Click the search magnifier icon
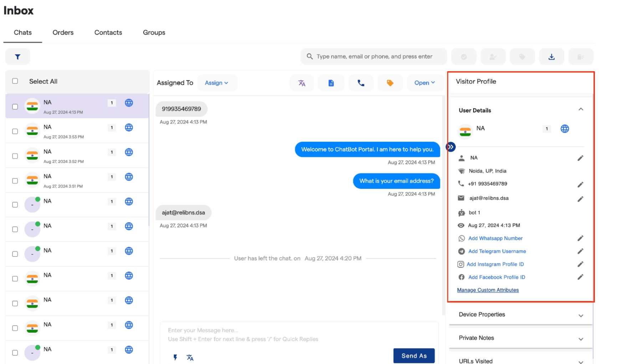The image size is (644, 364). (310, 56)
